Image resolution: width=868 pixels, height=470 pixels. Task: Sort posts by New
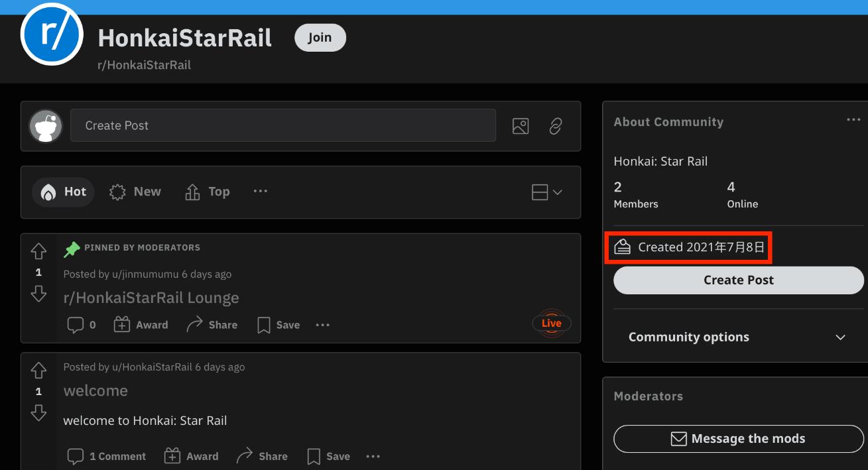tap(136, 192)
